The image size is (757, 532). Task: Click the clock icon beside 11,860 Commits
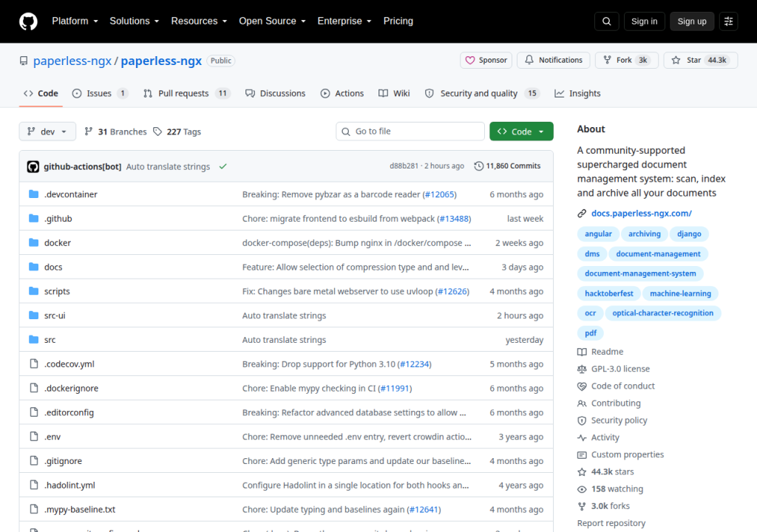478,166
